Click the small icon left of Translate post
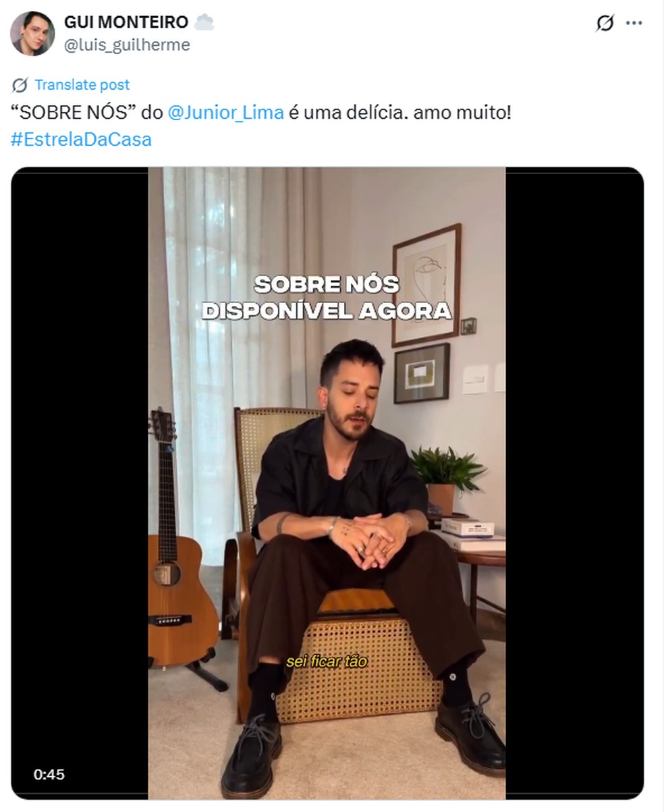 [20, 85]
